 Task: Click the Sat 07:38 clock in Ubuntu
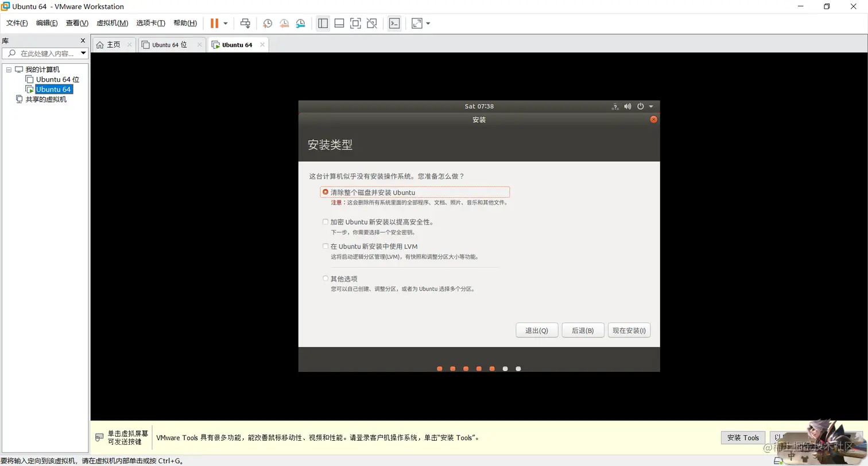click(479, 106)
